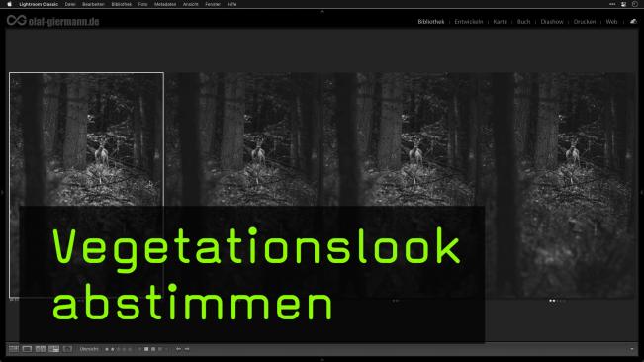
Task: Open the Fenster menu
Action: [x=213, y=4]
